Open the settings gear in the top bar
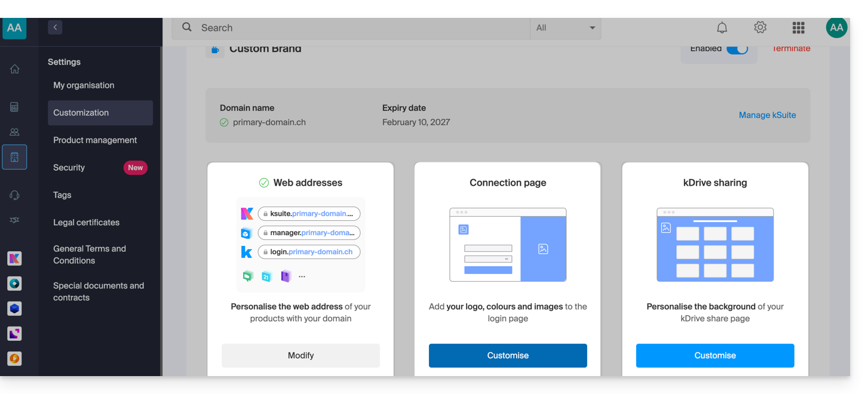The height and width of the screenshot is (394, 868). (x=760, y=27)
